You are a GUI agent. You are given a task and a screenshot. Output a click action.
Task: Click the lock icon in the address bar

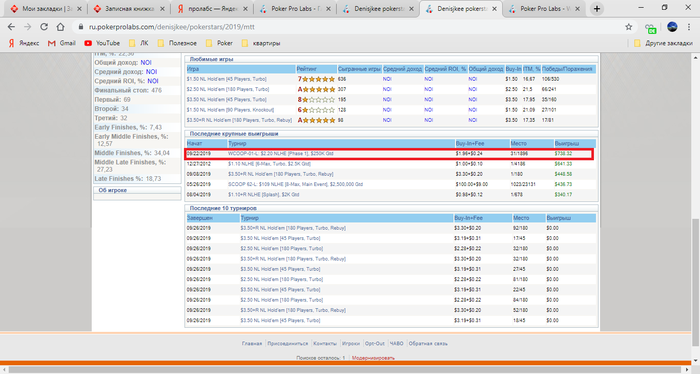tap(81, 27)
